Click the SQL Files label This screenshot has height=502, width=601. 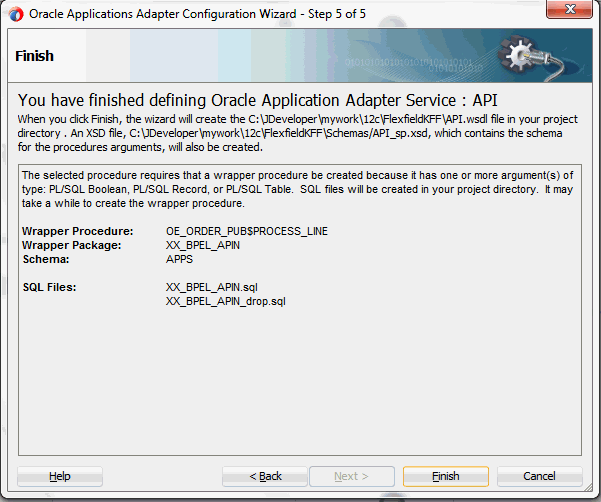49,287
